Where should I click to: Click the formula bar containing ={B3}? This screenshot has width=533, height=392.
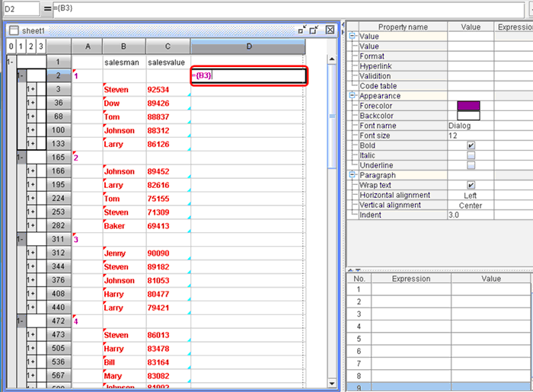tap(288, 9)
